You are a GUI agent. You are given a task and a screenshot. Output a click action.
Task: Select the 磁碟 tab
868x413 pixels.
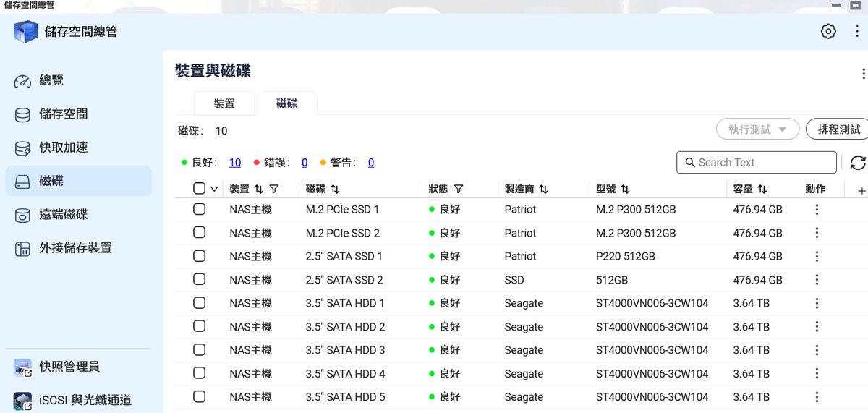286,103
